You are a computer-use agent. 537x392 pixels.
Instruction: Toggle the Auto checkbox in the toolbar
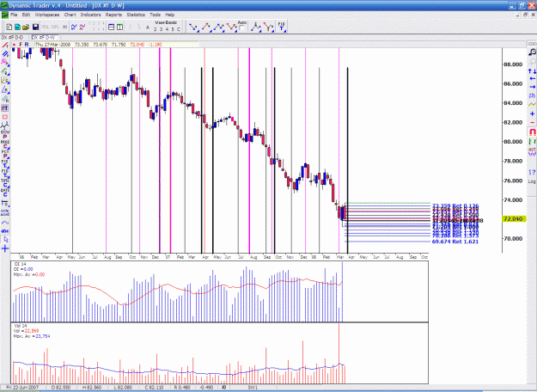point(241,28)
